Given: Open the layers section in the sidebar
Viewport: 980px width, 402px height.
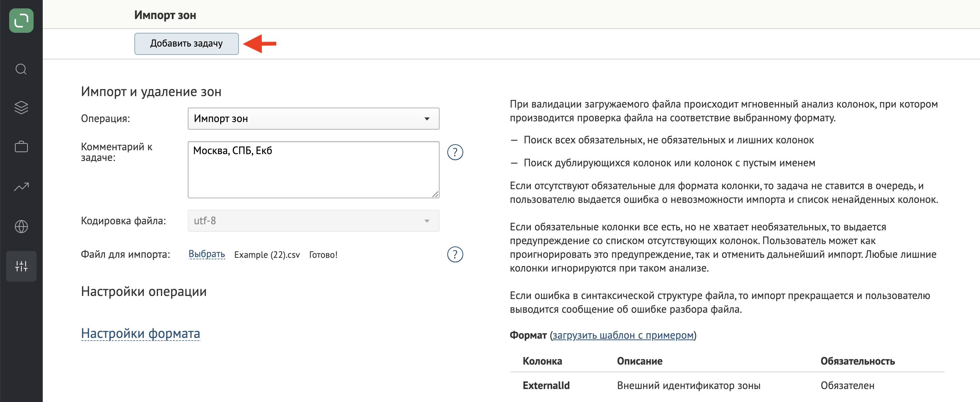Looking at the screenshot, I should (21, 108).
